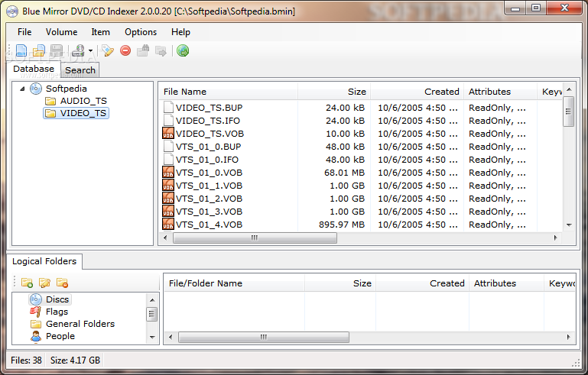Create a new database with the blank page icon
Viewport: 588px width, 375px height.
pyautogui.click(x=21, y=50)
